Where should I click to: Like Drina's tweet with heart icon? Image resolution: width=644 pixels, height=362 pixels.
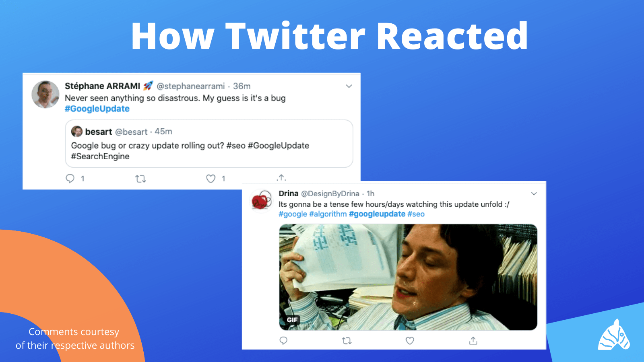[x=410, y=341]
